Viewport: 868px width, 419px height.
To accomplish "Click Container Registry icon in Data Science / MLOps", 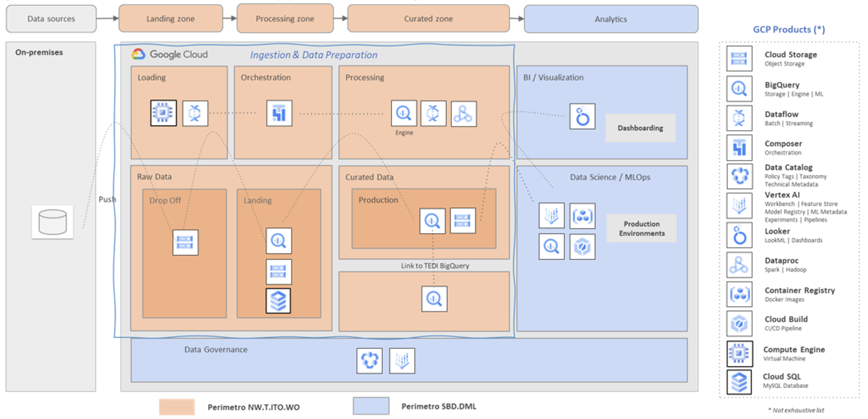I will tap(582, 216).
